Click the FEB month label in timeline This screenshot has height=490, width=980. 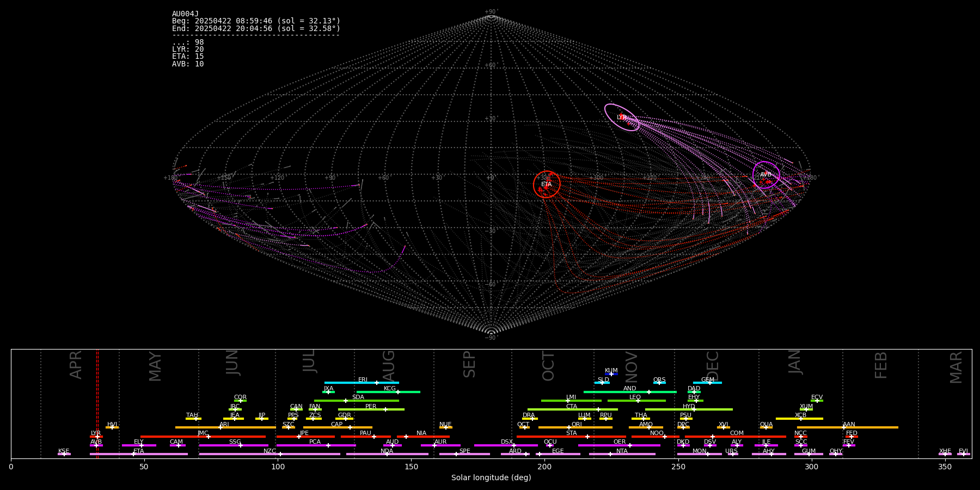click(881, 365)
